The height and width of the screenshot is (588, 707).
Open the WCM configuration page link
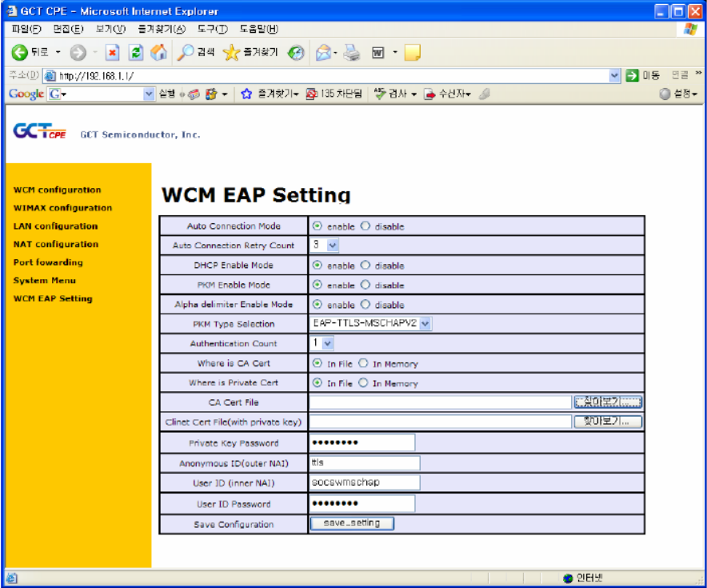pos(58,190)
